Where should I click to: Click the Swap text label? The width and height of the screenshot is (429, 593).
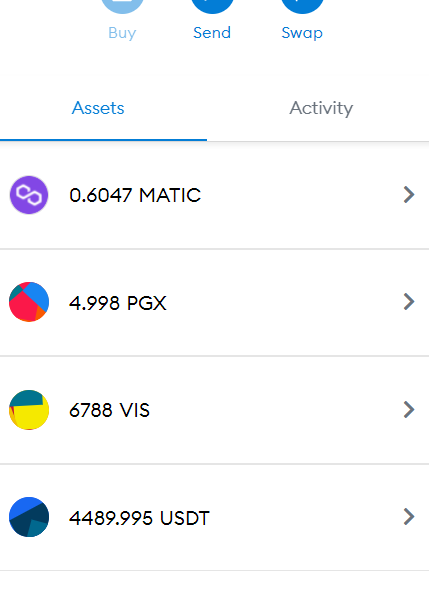(302, 33)
